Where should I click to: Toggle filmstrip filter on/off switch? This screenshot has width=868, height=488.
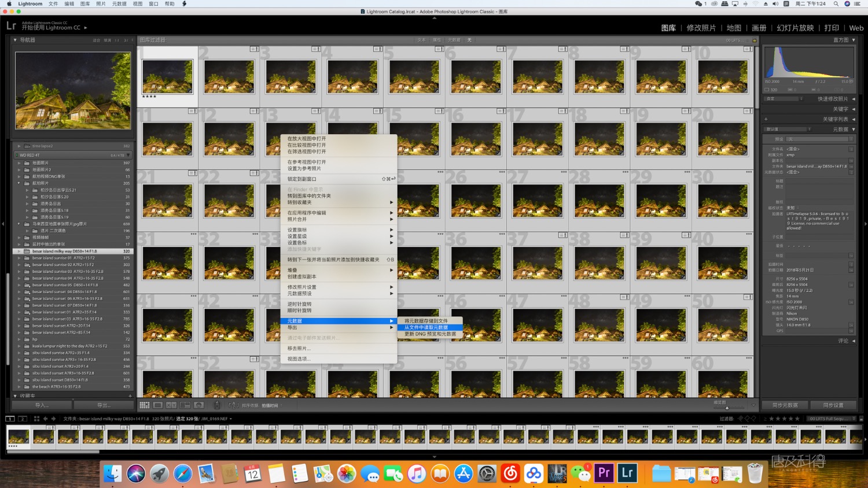tap(861, 419)
